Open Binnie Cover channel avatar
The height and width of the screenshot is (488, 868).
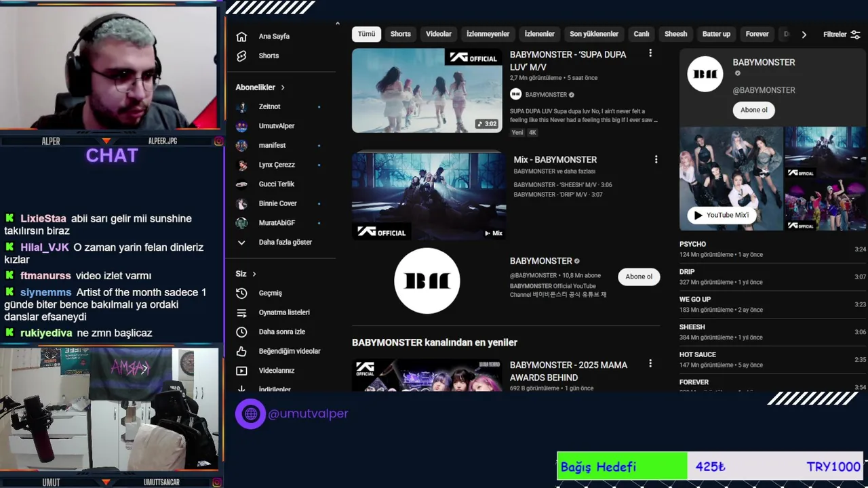(x=241, y=203)
